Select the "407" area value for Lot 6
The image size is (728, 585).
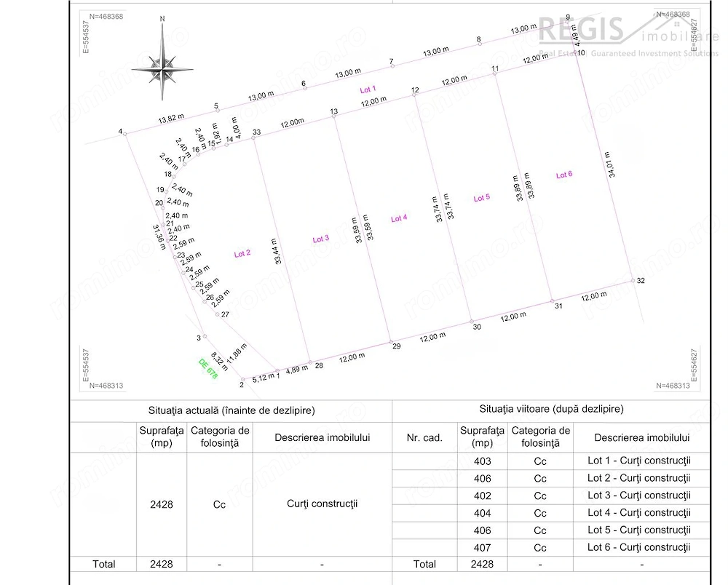point(483,548)
